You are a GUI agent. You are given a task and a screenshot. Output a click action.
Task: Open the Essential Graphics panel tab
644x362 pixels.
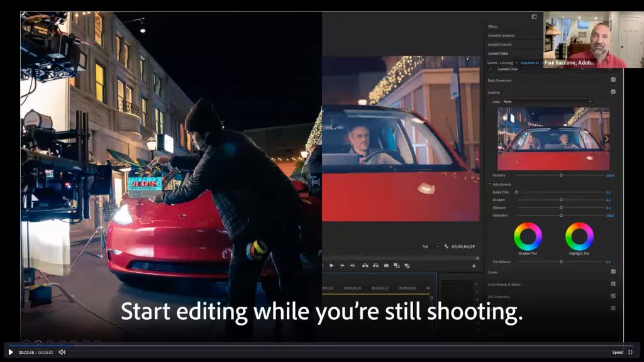(x=501, y=35)
